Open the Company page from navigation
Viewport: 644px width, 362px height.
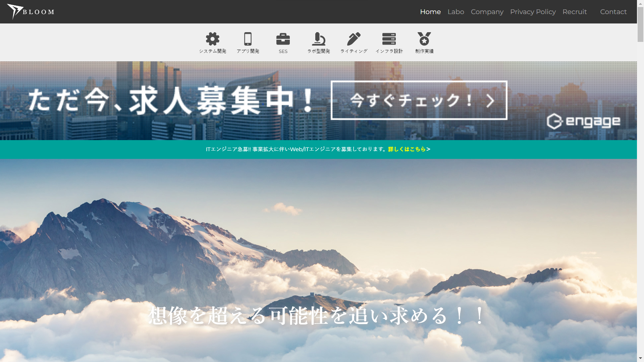point(487,12)
